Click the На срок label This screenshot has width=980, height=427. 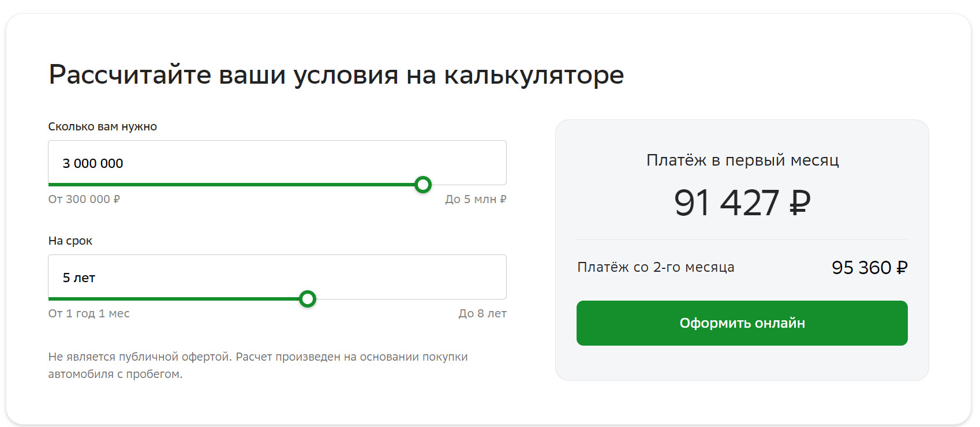click(x=70, y=241)
